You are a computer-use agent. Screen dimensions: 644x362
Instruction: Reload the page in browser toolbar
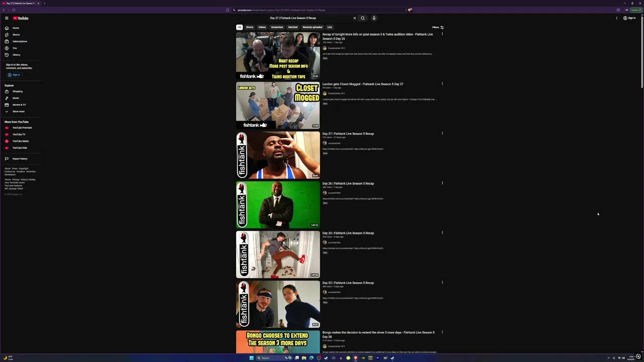pyautogui.click(x=14, y=10)
